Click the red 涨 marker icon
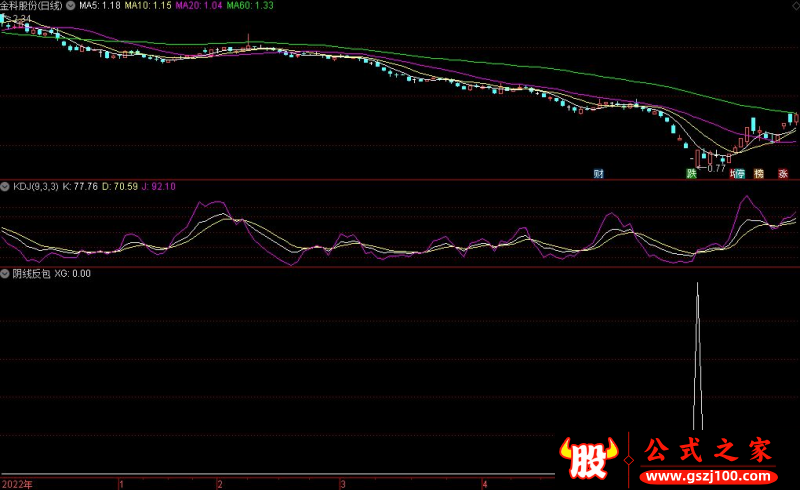The width and height of the screenshot is (800, 490). point(783,174)
